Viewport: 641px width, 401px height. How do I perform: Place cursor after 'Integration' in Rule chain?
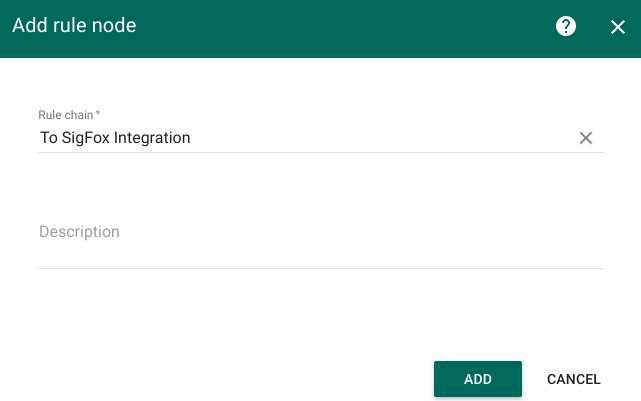coord(192,138)
